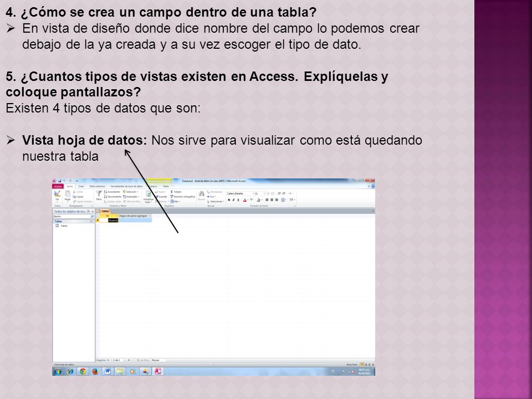Click the Totales sigma button
Screen dimensions: 532x399
tap(176, 192)
